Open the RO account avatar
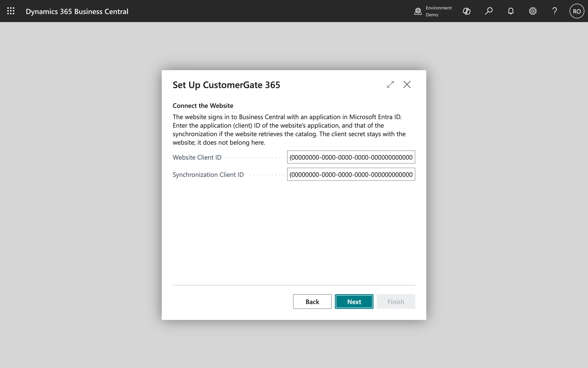588x368 pixels. point(577,11)
